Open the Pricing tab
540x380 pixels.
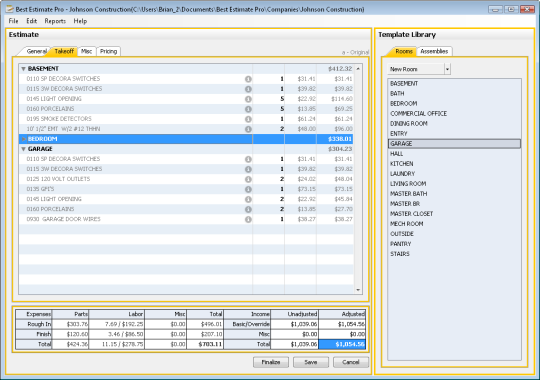coord(108,51)
